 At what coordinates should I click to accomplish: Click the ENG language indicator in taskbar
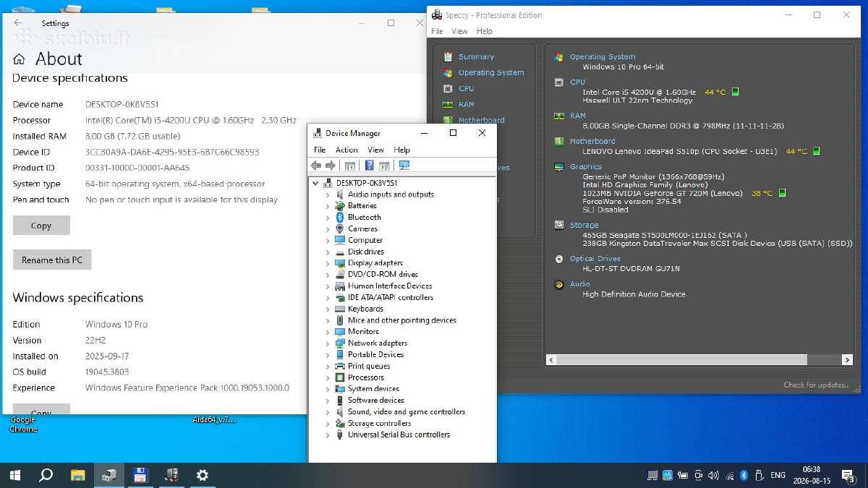point(778,475)
